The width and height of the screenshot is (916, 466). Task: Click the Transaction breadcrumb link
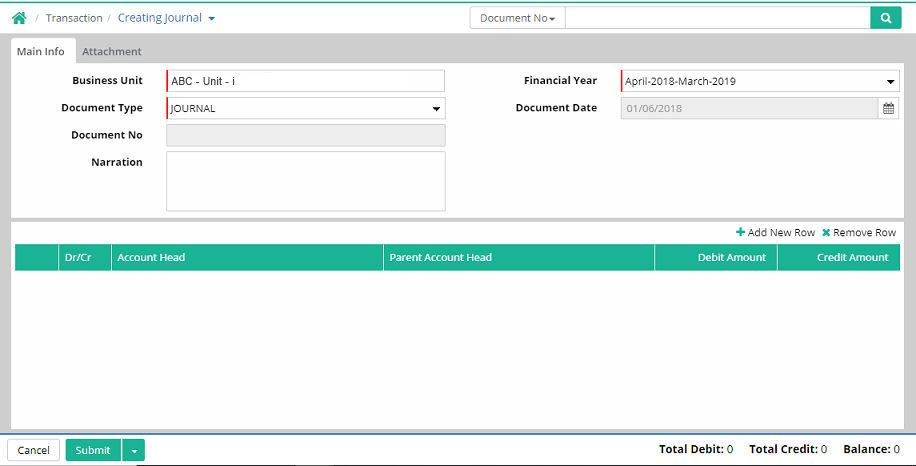click(74, 18)
